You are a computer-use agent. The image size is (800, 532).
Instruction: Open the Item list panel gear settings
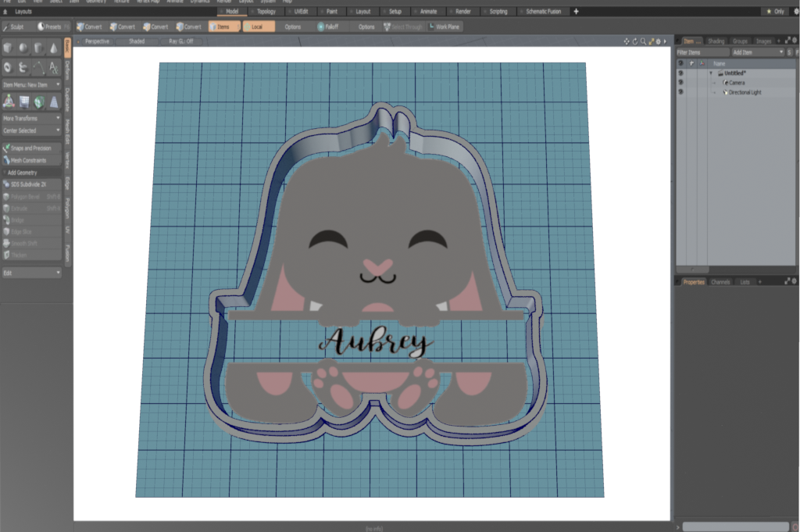pos(795,40)
